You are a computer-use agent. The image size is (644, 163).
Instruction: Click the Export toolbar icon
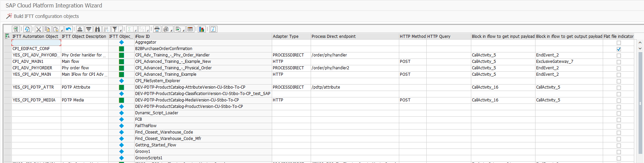point(178,29)
